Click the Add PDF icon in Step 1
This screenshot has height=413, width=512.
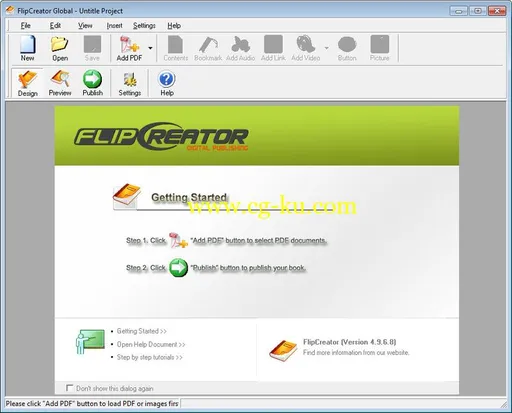point(178,240)
